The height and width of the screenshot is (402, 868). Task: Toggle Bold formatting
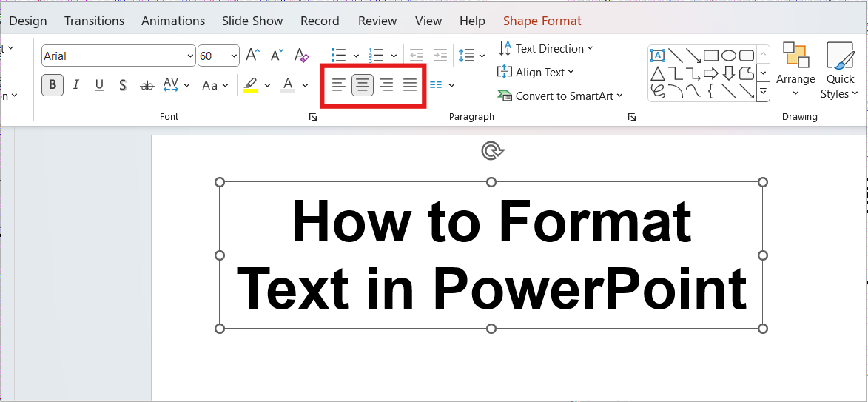(x=53, y=84)
